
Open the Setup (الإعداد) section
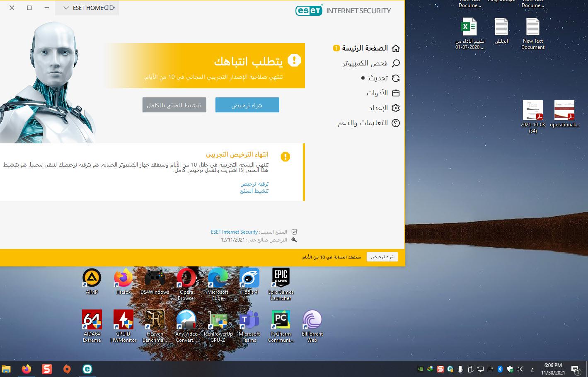pos(384,108)
